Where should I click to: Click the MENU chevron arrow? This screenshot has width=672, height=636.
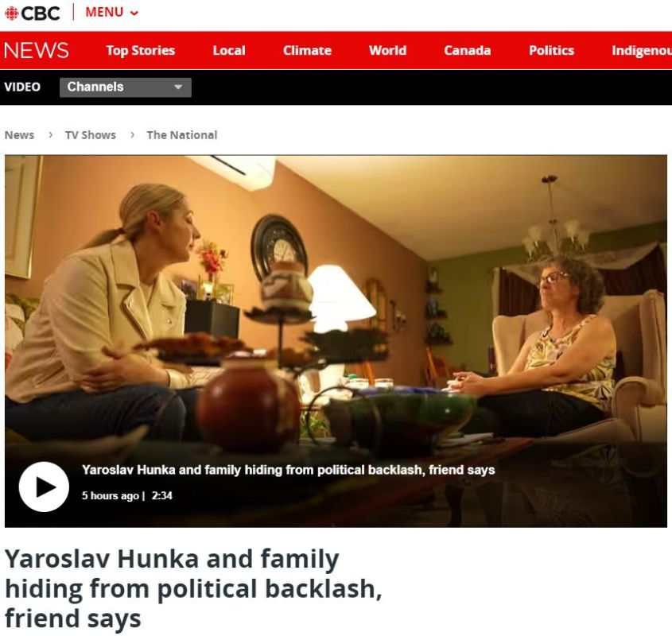(x=134, y=14)
